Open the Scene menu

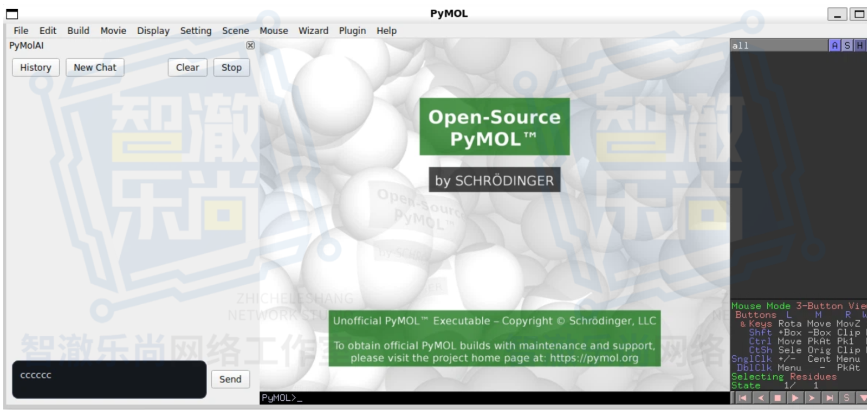pos(236,31)
